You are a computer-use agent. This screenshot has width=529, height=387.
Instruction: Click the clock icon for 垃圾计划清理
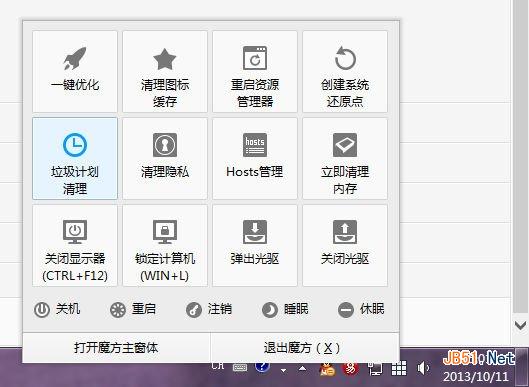(75, 145)
